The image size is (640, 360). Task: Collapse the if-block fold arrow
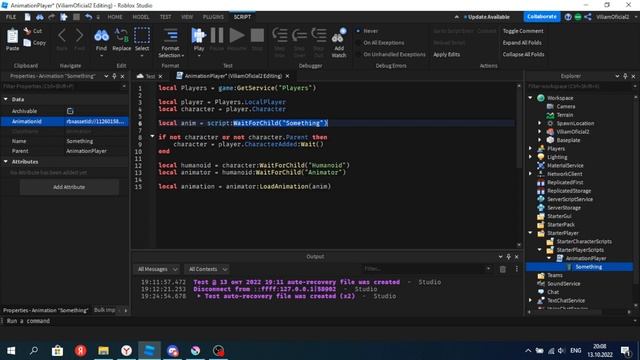pyautogui.click(x=152, y=137)
